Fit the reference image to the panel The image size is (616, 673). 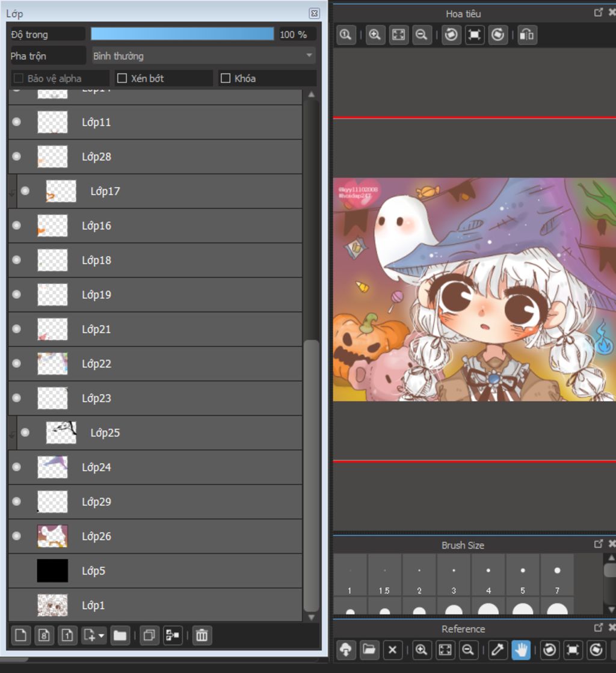click(445, 650)
